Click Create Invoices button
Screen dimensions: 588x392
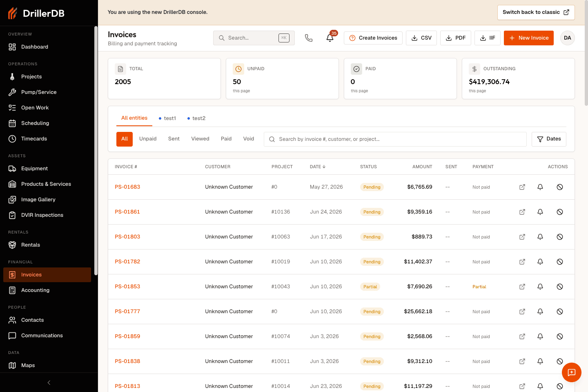[x=373, y=38]
